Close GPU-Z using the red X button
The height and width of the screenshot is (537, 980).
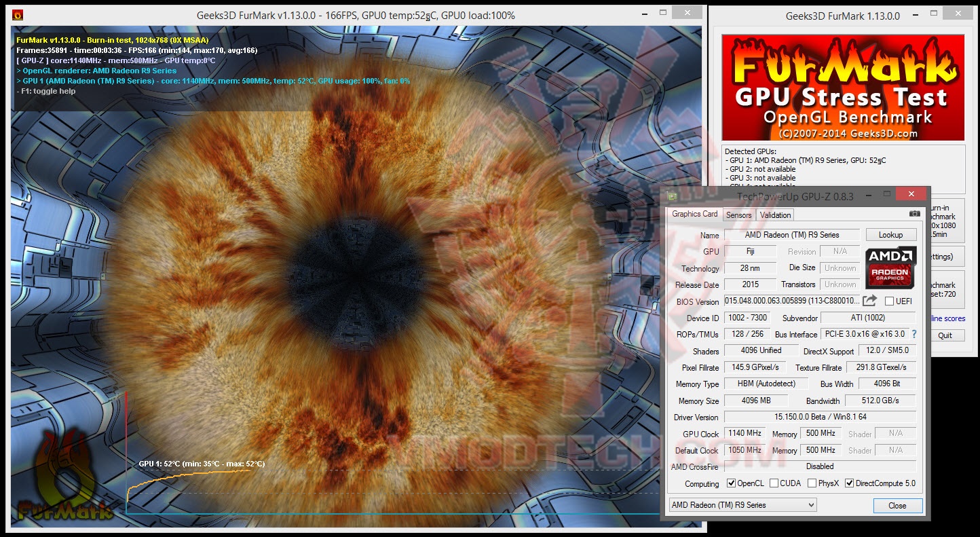(911, 194)
